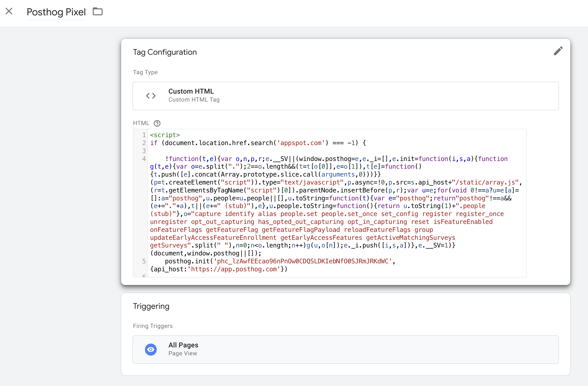Viewport: 588px width, 386px height.
Task: Click the Page View subtitle text
Action: [183, 353]
